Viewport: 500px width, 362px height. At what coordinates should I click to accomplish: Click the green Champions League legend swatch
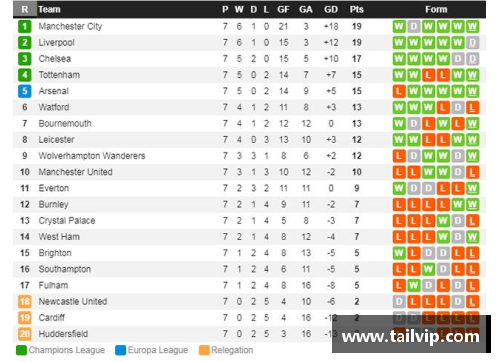coord(21,350)
